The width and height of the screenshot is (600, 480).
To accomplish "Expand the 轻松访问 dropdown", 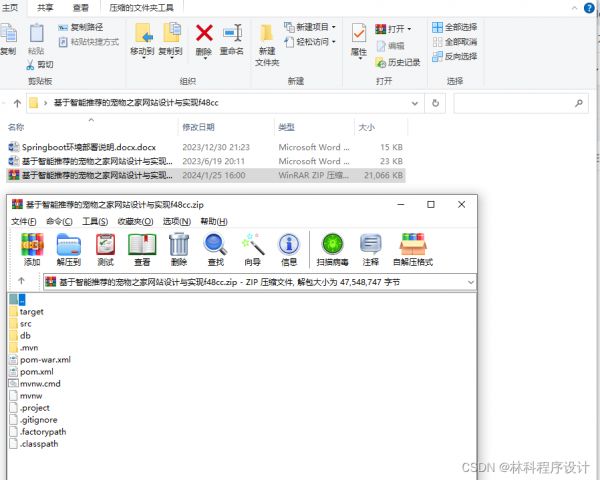I will pyautogui.click(x=311, y=42).
